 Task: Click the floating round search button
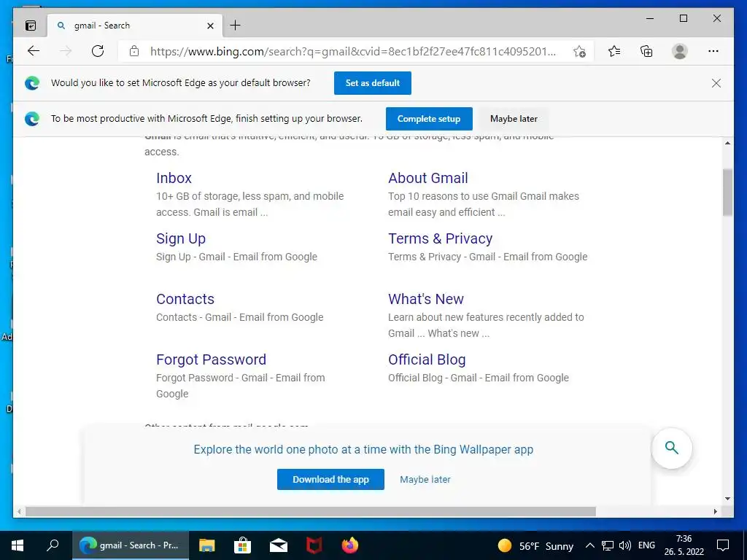point(672,448)
